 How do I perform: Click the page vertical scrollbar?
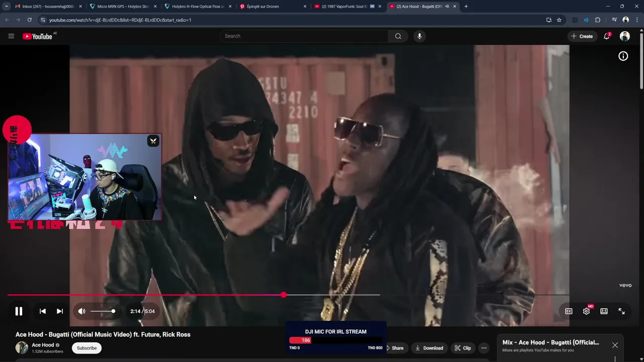click(x=641, y=60)
